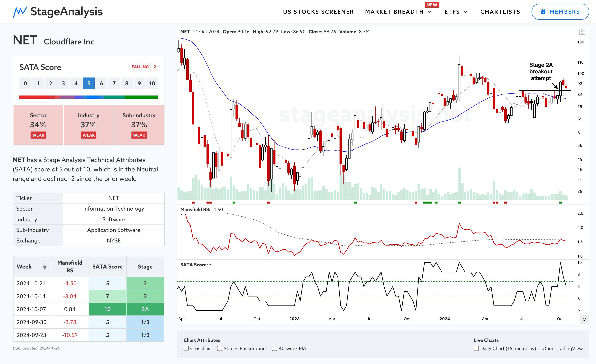
Task: Click the Software industry cell
Action: [114, 219]
